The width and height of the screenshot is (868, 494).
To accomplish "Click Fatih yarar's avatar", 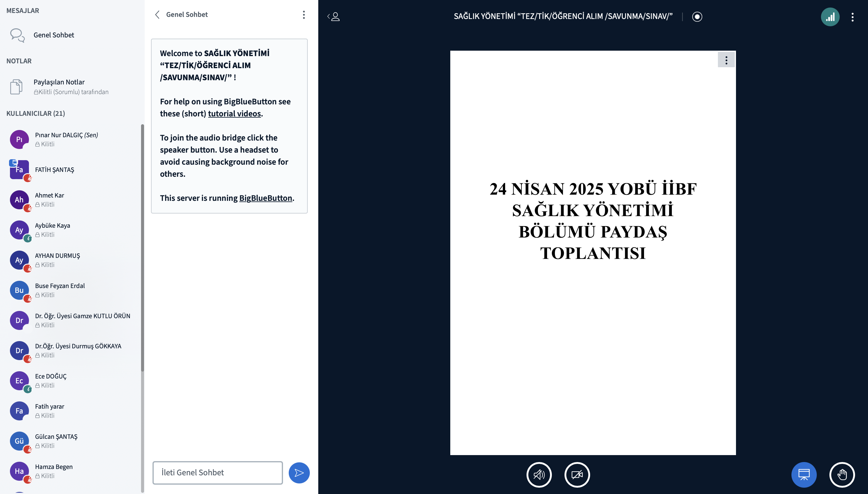I will [x=19, y=411].
